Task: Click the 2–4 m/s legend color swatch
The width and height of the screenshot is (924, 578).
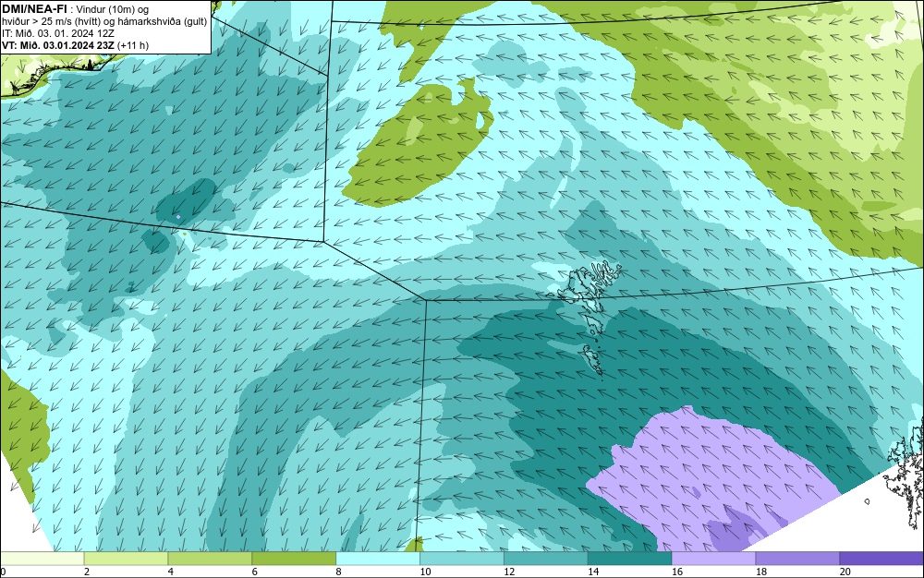Action: 126,559
